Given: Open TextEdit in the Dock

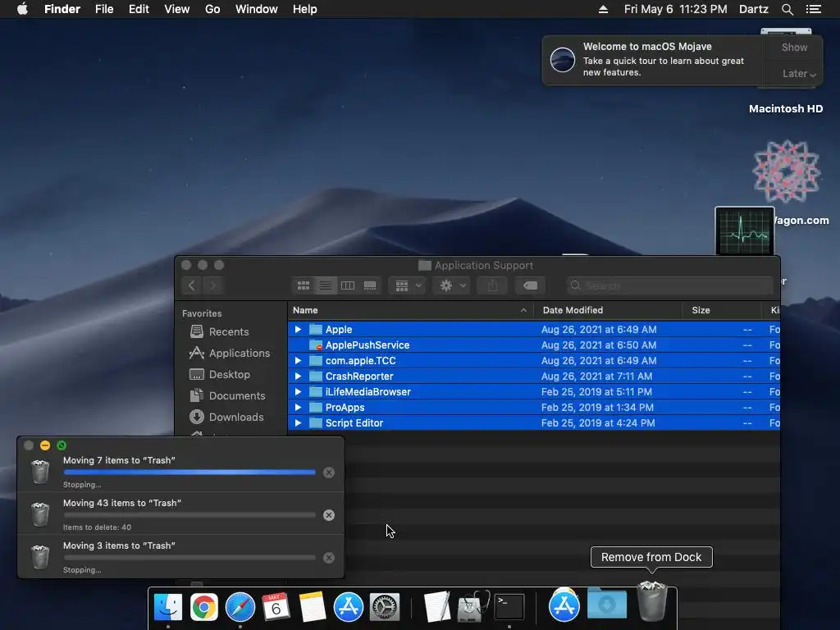Looking at the screenshot, I should tap(437, 607).
